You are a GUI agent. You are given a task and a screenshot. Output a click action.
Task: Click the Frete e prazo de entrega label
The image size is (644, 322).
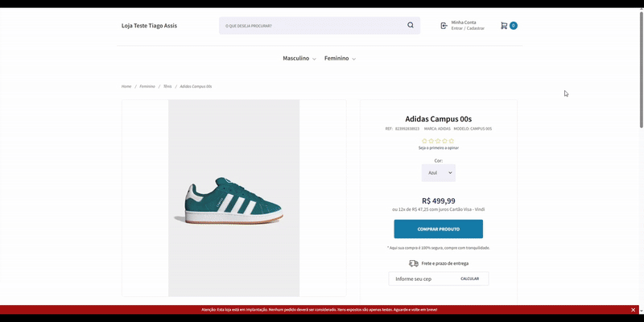(445, 263)
